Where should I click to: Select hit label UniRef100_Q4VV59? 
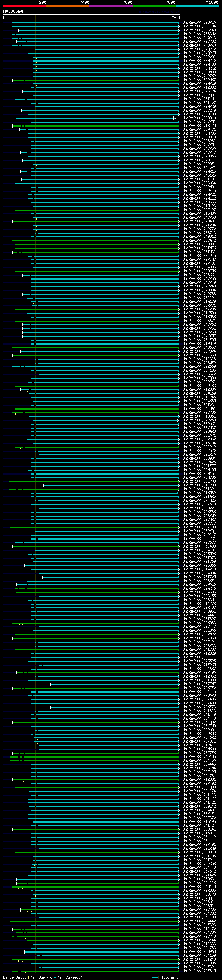click(x=199, y=420)
